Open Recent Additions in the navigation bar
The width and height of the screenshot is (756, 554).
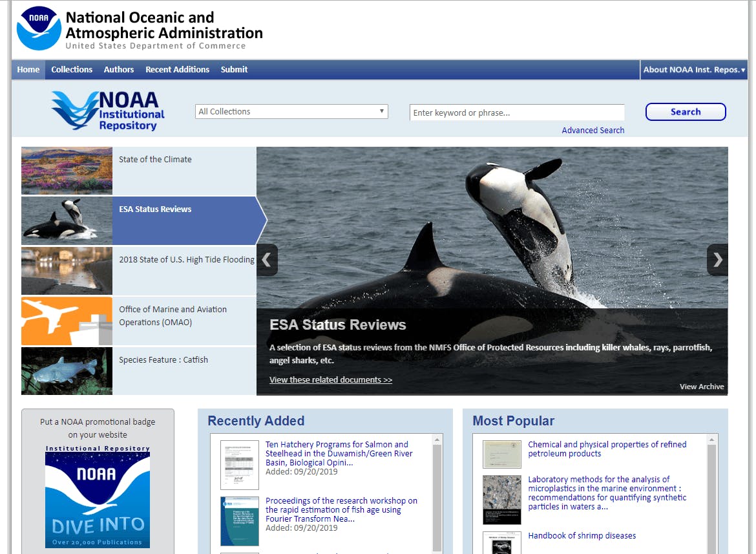178,69
